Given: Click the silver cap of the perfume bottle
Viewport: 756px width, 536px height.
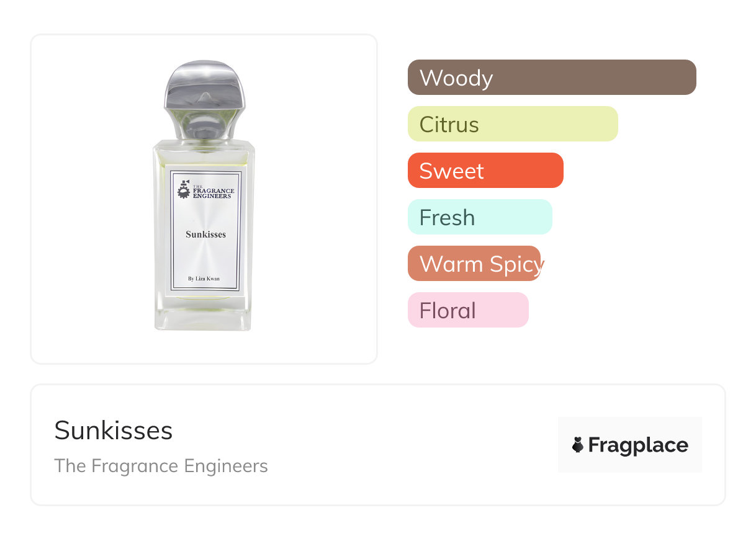Looking at the screenshot, I should point(204,84).
